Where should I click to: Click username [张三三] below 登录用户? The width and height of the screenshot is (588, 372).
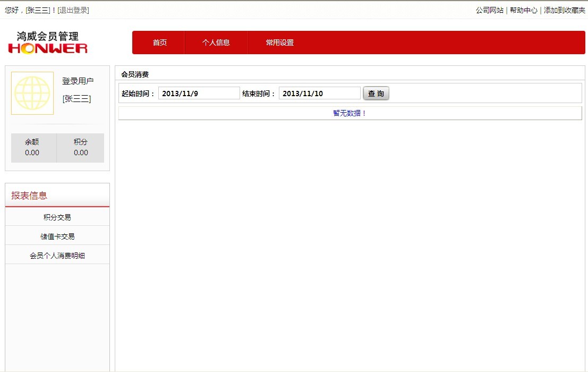pyautogui.click(x=76, y=99)
